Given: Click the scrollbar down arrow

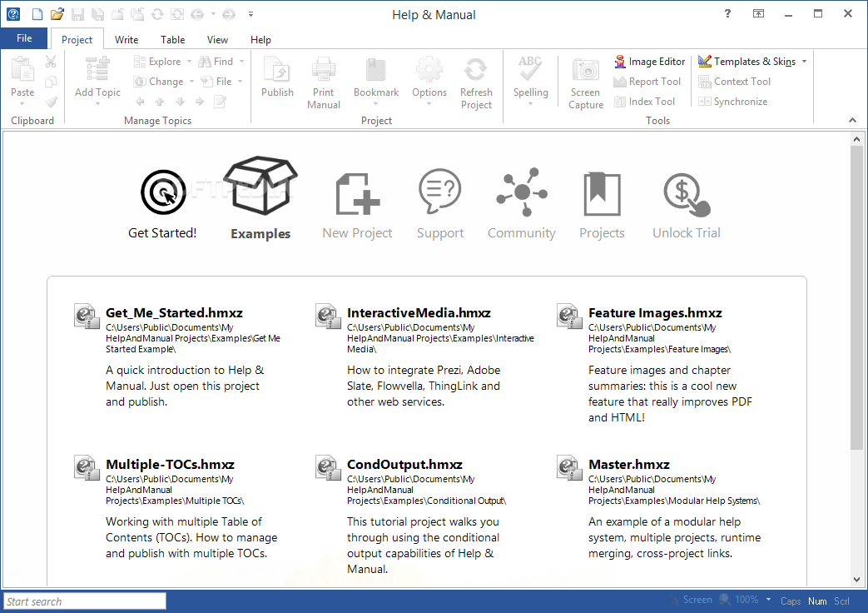Looking at the screenshot, I should point(857,580).
